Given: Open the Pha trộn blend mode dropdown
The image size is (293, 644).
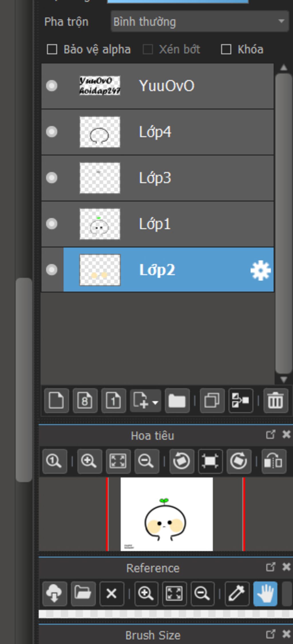Looking at the screenshot, I should tap(199, 22).
